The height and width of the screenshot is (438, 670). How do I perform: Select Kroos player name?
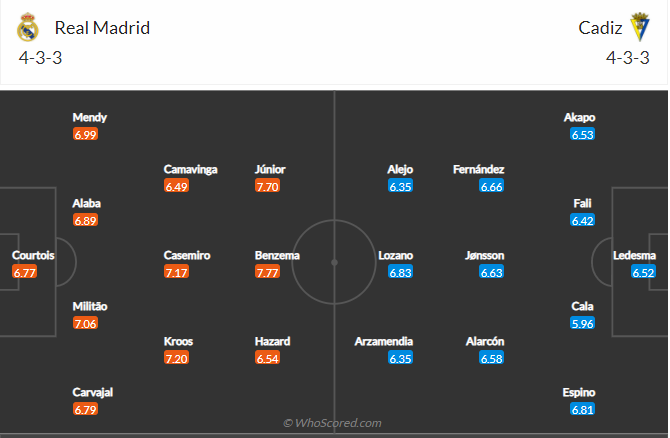pyautogui.click(x=178, y=341)
